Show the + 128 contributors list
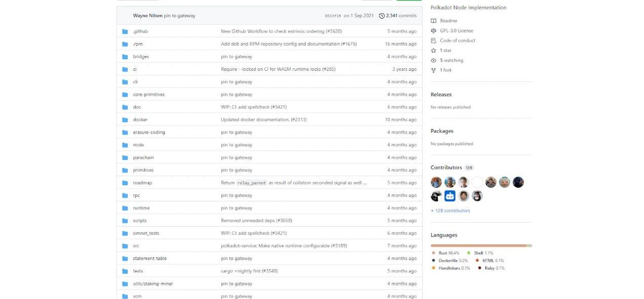This screenshot has width=644, height=299. coord(450,210)
